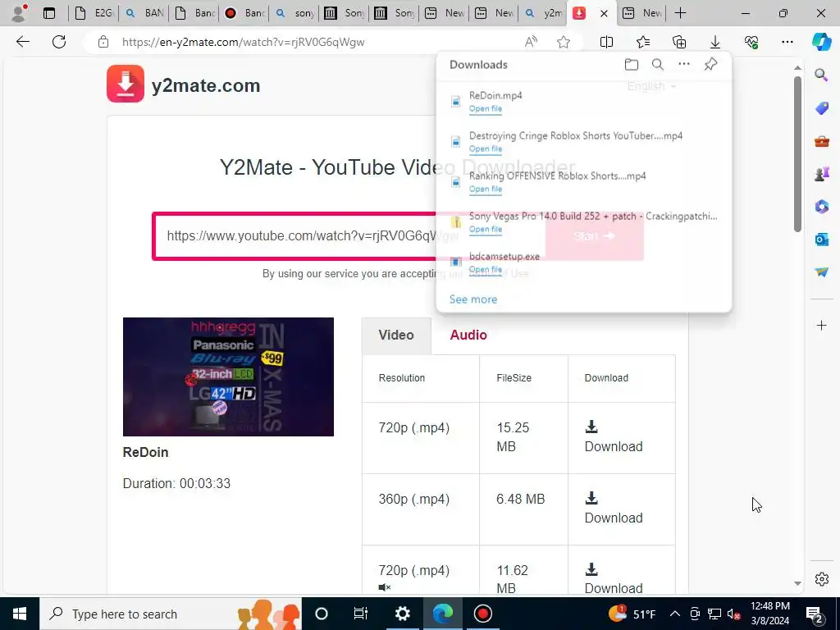Click the page vertical scrollbar thumb
The height and width of the screenshot is (630, 840).
click(x=797, y=153)
